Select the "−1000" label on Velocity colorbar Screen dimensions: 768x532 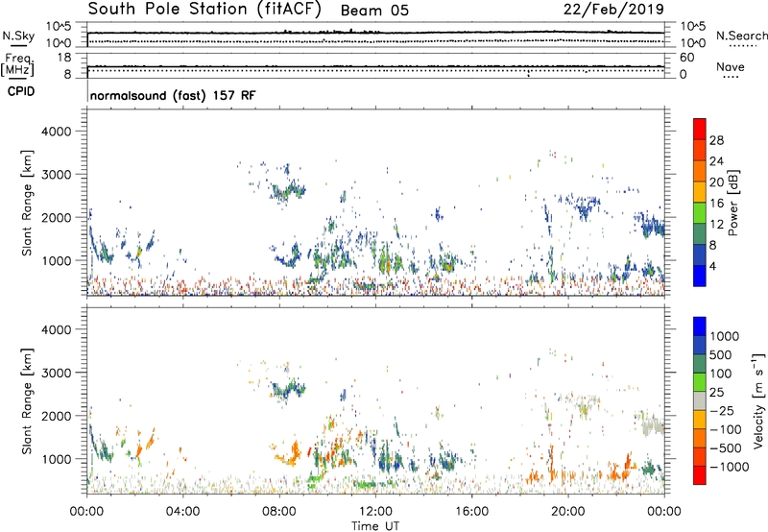[729, 467]
